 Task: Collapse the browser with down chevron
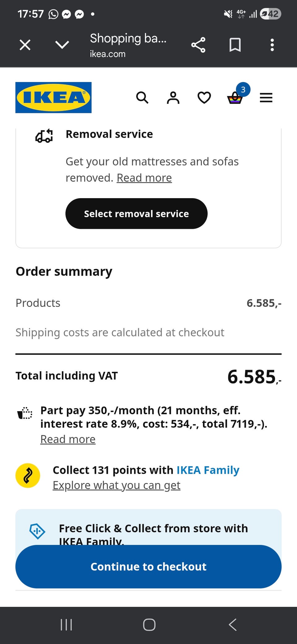click(62, 45)
